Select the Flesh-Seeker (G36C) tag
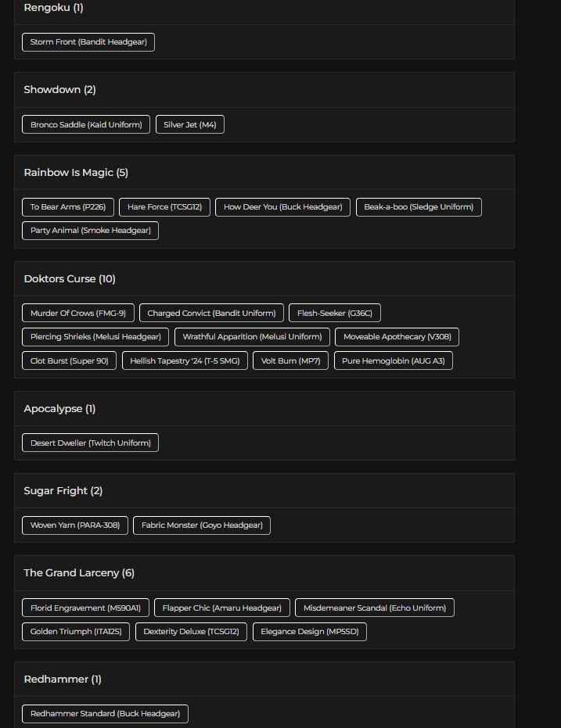This screenshot has width=561, height=728. coord(335,314)
